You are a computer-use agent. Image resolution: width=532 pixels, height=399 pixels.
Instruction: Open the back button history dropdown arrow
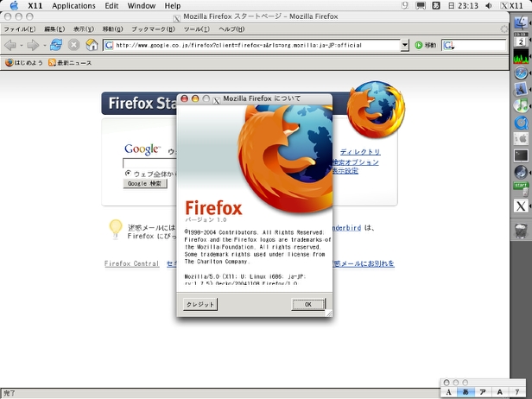point(21,45)
